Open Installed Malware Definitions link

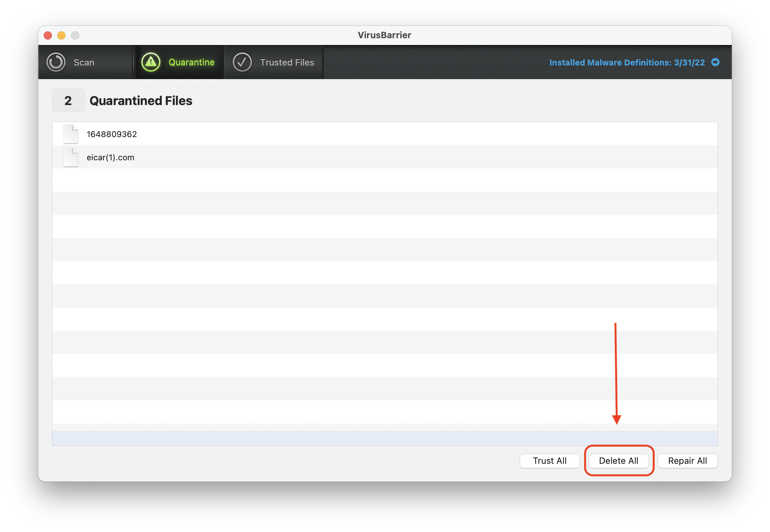click(627, 62)
